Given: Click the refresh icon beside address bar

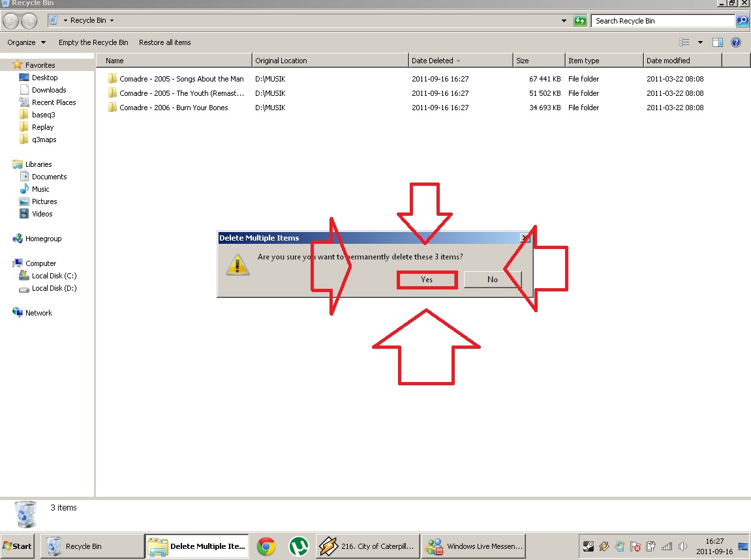Looking at the screenshot, I should click(580, 21).
